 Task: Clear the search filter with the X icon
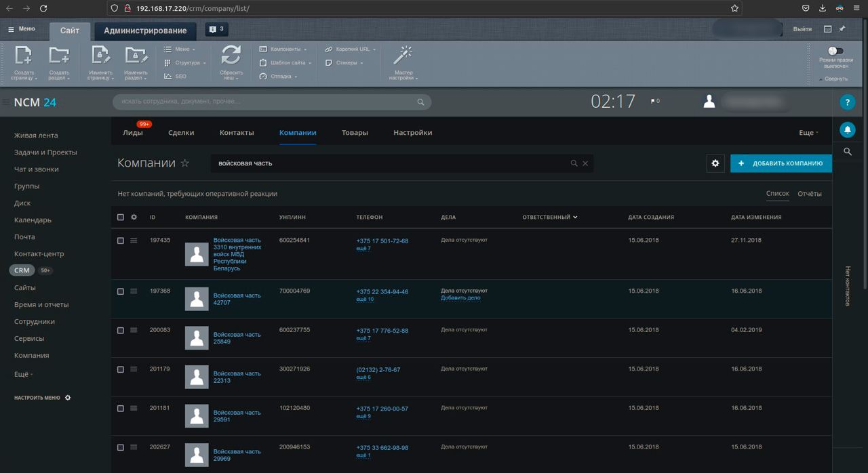(585, 163)
